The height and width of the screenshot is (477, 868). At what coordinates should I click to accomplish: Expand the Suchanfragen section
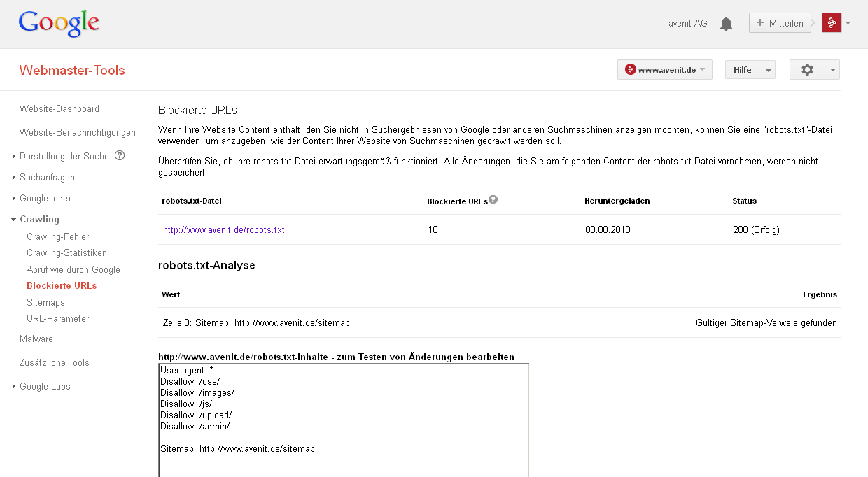[x=14, y=178]
